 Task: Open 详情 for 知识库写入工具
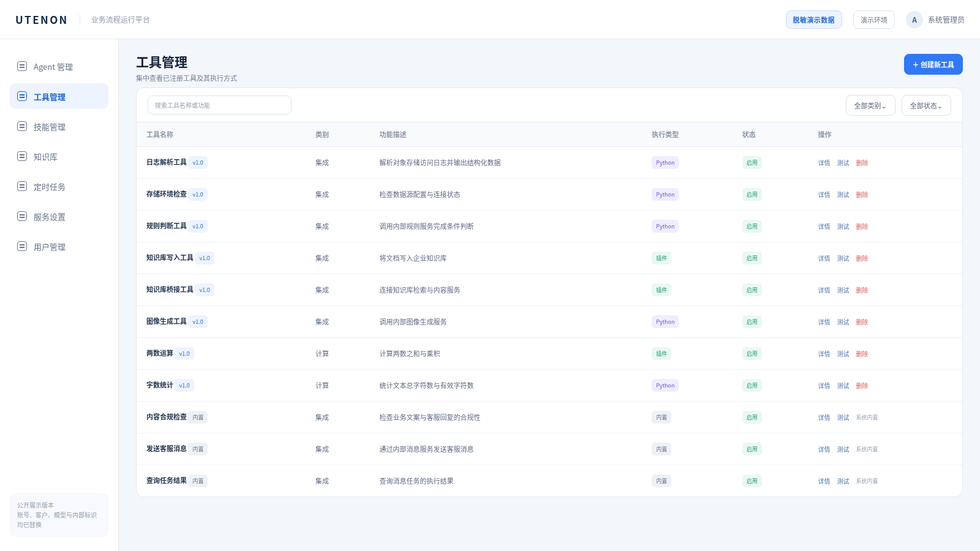[x=824, y=258]
